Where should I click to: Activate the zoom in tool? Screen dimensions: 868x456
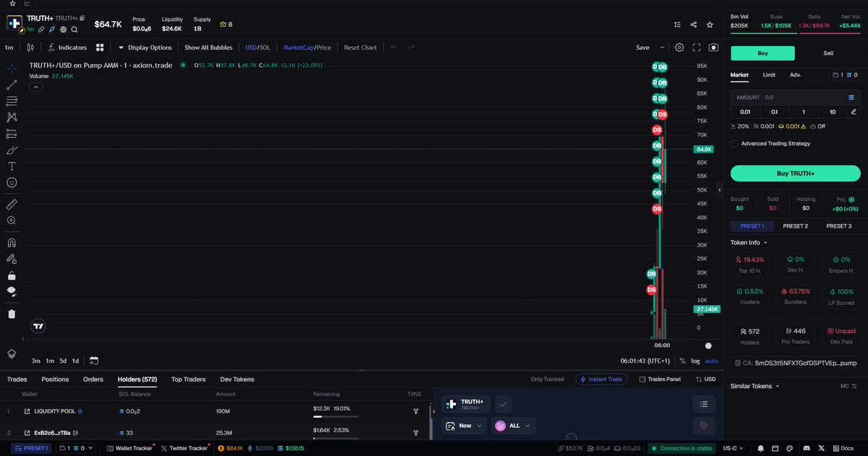[12, 220]
